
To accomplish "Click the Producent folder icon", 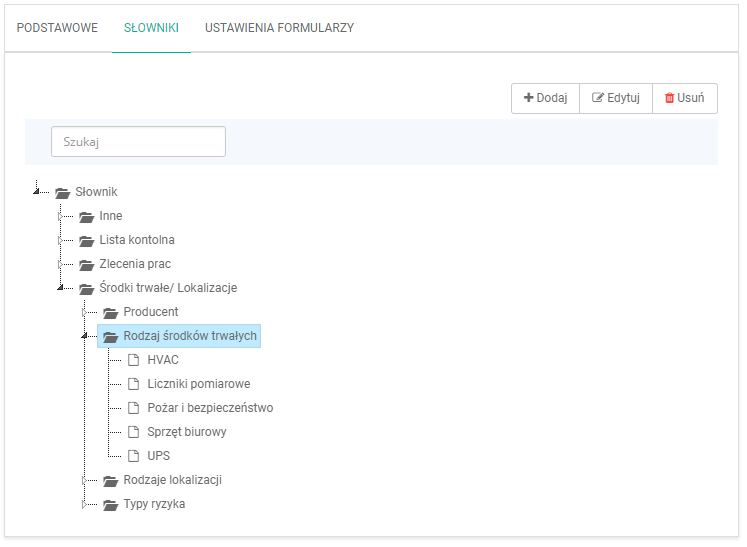I will 111,313.
